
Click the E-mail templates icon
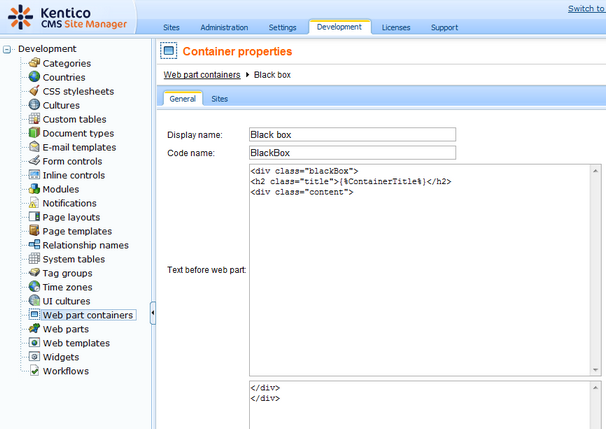tap(34, 147)
